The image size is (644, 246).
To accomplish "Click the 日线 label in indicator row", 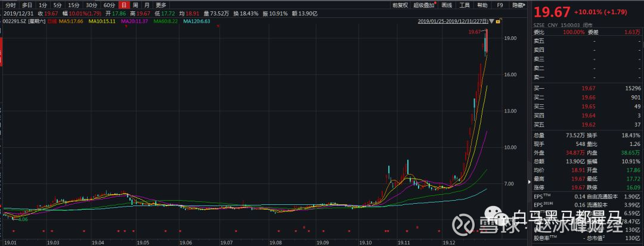I will click(52, 21).
